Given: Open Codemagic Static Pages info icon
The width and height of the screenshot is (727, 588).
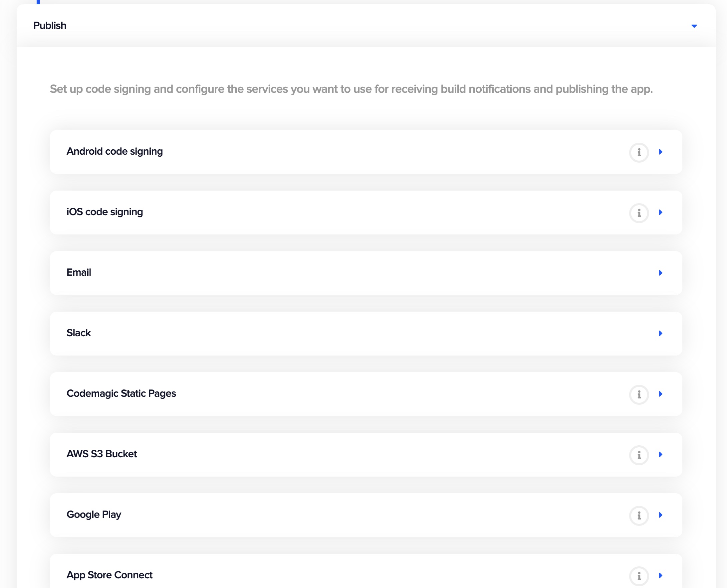Looking at the screenshot, I should pos(639,394).
